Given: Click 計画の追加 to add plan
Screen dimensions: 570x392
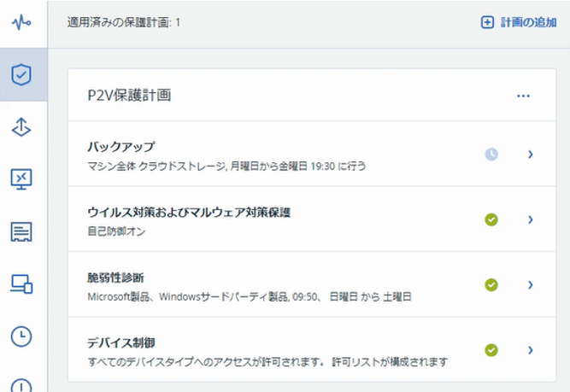Looking at the screenshot, I should click(x=519, y=22).
